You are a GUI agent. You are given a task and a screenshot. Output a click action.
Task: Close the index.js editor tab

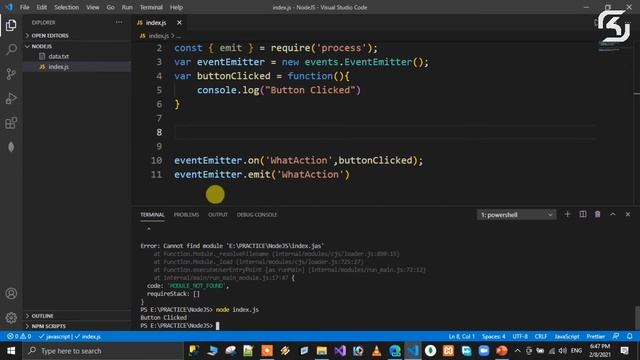coord(179,22)
